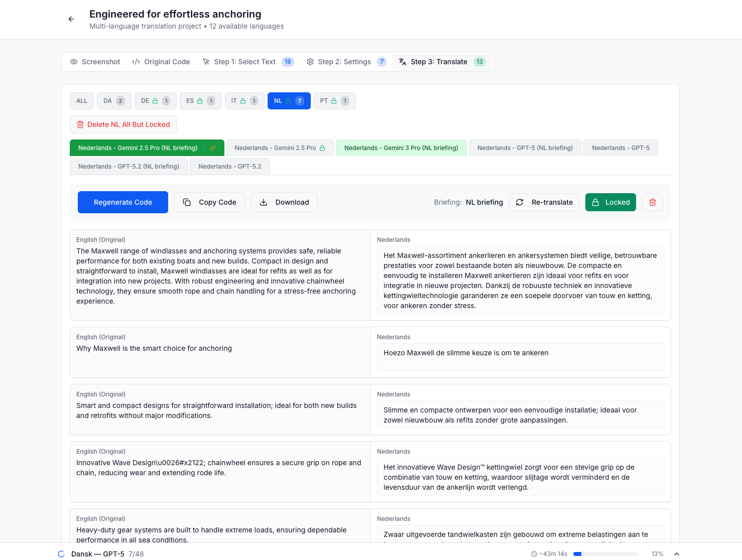Screen dimensions: 742x560
Task: Click the translation progress bar
Action: pyautogui.click(x=605, y=554)
